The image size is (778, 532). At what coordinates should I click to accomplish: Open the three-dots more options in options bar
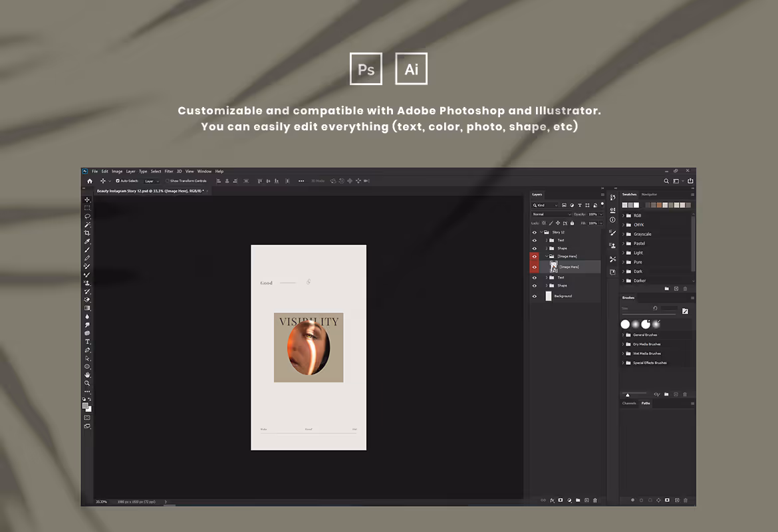(301, 181)
